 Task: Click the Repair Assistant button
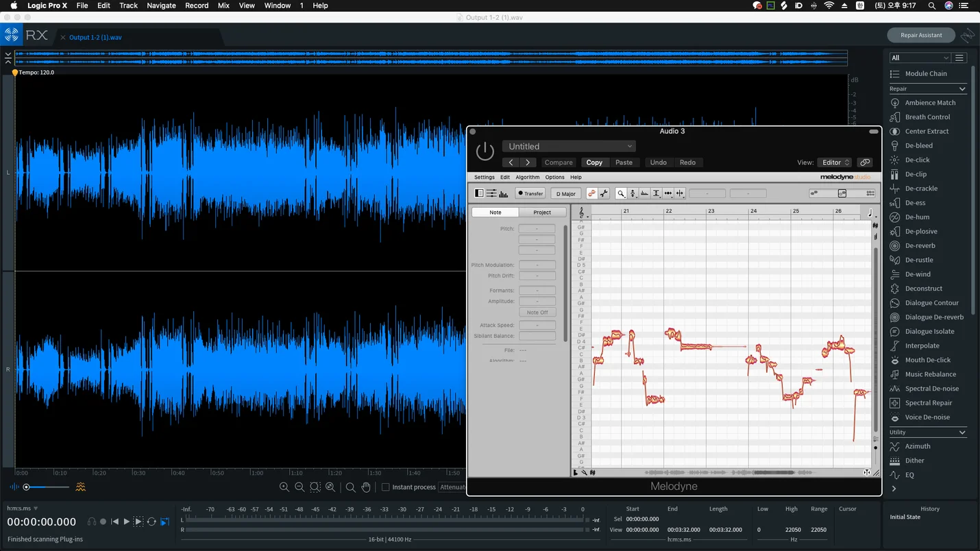coord(920,35)
